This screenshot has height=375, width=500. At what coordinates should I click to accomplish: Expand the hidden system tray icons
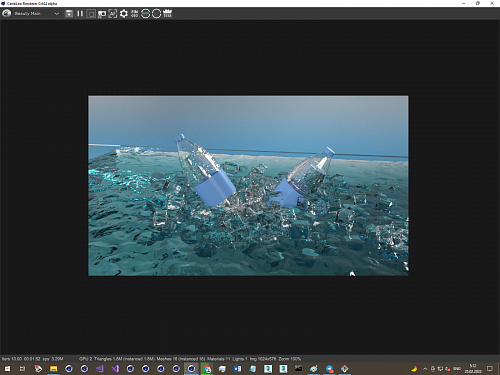point(425,369)
